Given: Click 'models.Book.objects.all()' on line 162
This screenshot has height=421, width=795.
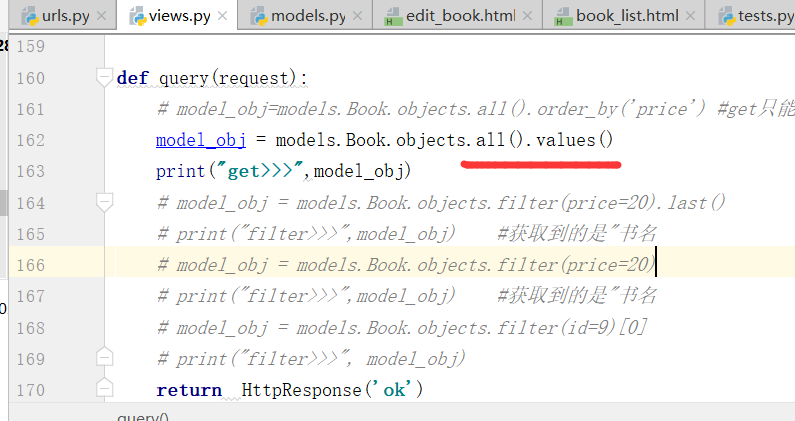Looking at the screenshot, I should (400, 139).
